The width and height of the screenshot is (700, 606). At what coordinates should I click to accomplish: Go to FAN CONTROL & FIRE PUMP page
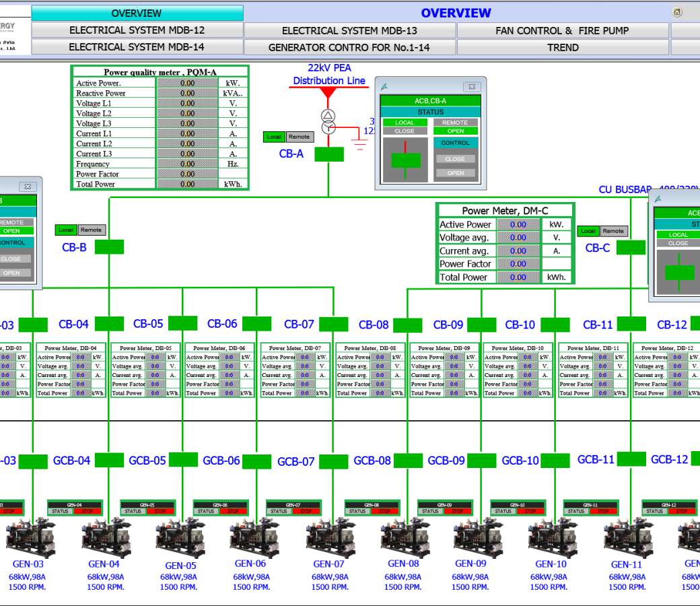point(562,30)
